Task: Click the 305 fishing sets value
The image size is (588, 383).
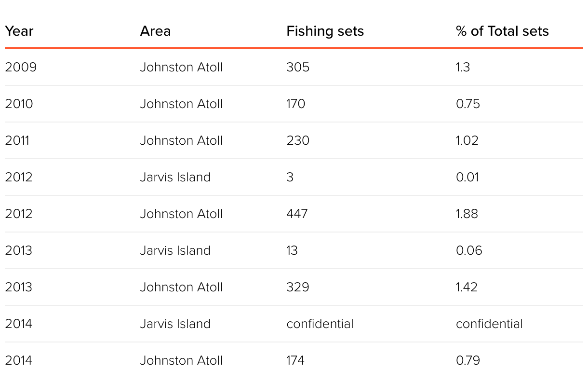Action: click(297, 67)
